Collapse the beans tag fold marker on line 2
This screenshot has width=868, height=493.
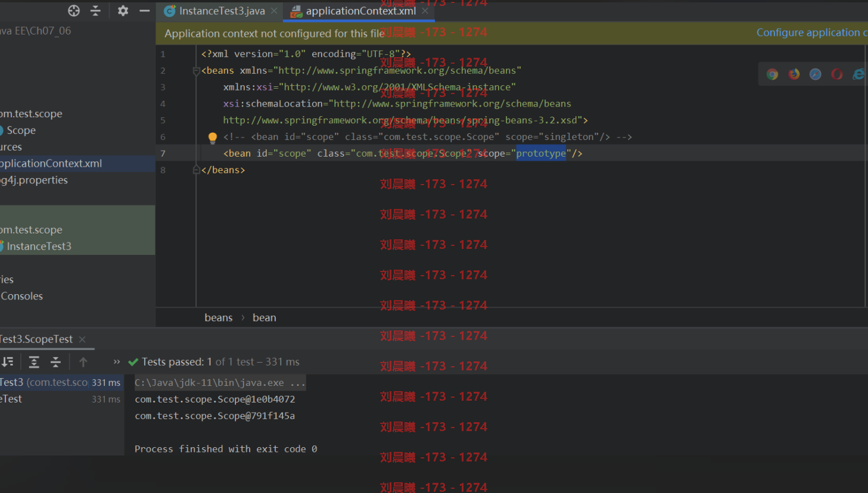click(196, 71)
